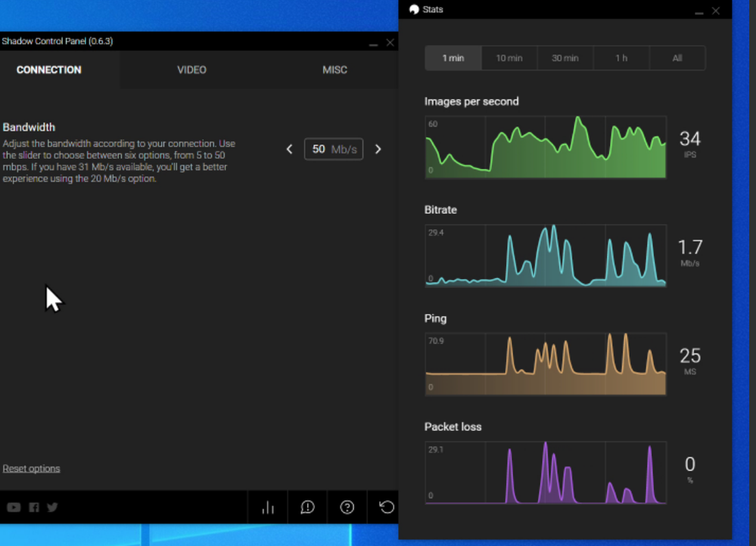Image resolution: width=756 pixels, height=546 pixels.
Task: Select the 30 min time range
Action: click(x=565, y=58)
